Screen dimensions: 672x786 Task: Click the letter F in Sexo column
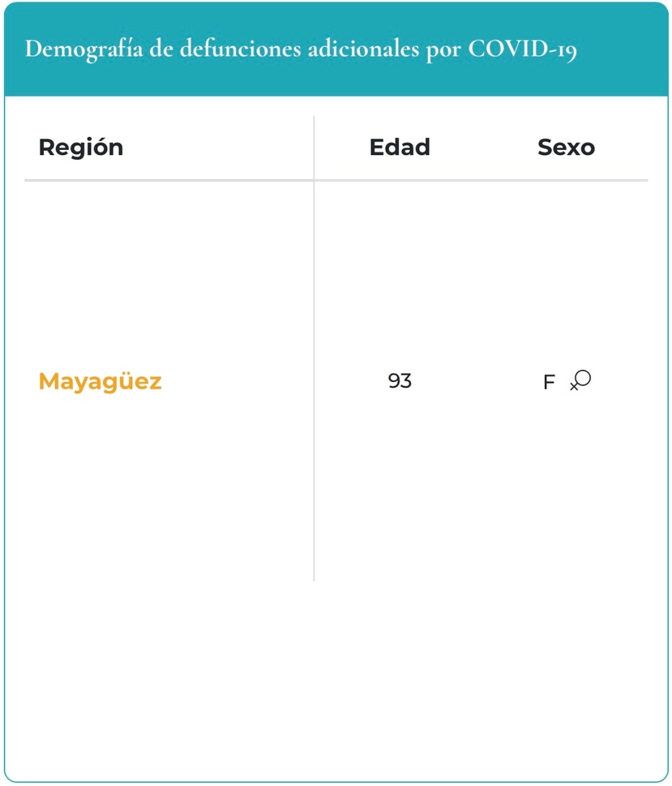[x=549, y=382]
